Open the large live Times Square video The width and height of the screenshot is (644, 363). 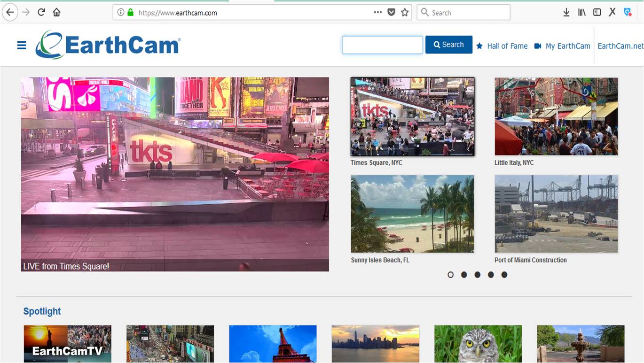(175, 174)
